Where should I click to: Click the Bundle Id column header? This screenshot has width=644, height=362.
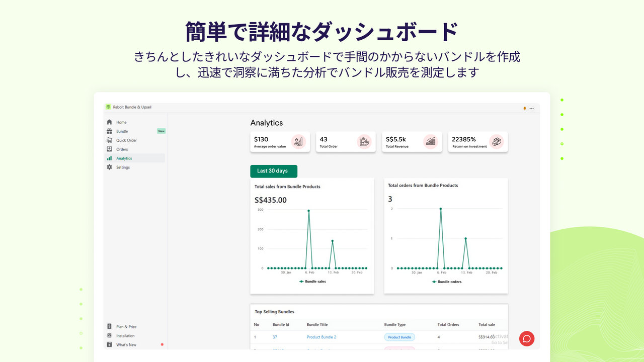[x=281, y=325]
